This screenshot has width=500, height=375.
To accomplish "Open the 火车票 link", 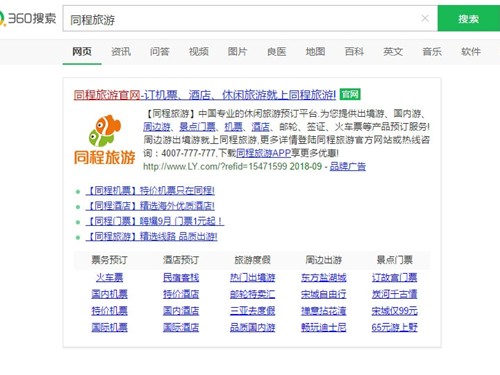I will (109, 277).
